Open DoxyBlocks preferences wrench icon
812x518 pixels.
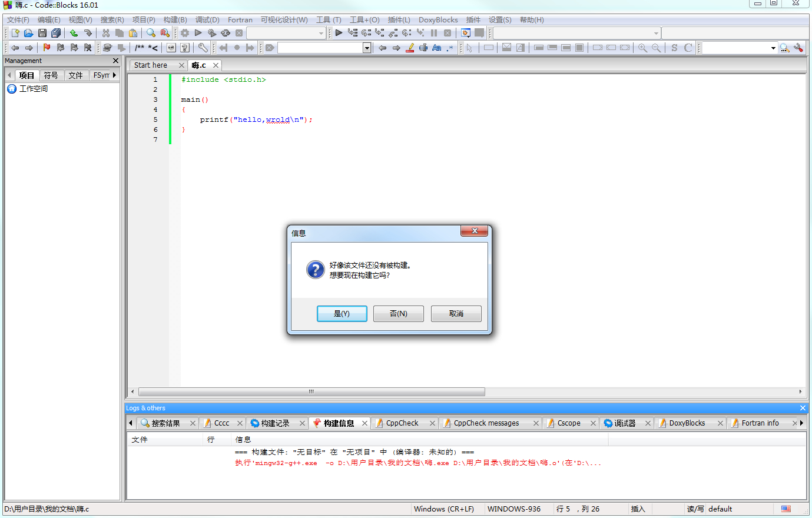203,48
